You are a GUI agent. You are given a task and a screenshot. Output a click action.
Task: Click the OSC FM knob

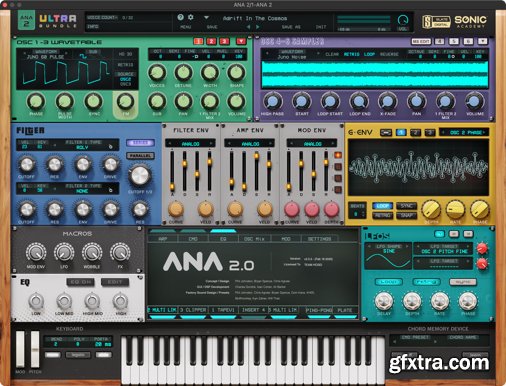[x=125, y=101]
